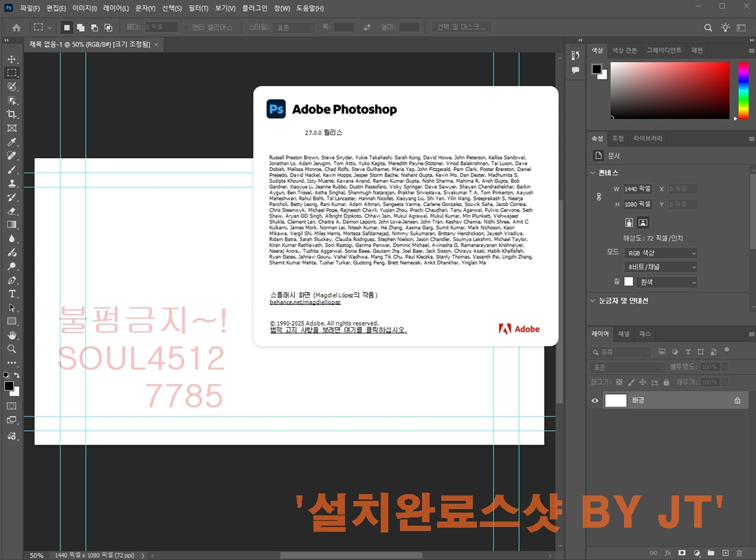Toggle the 앤티 앨리어스 checkbox

(x=186, y=27)
